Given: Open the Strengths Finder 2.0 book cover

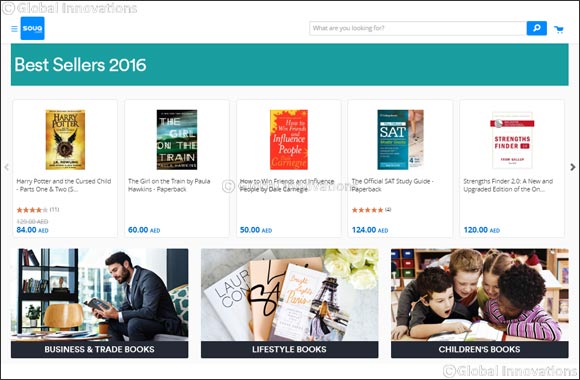Looking at the screenshot, I should point(512,140).
